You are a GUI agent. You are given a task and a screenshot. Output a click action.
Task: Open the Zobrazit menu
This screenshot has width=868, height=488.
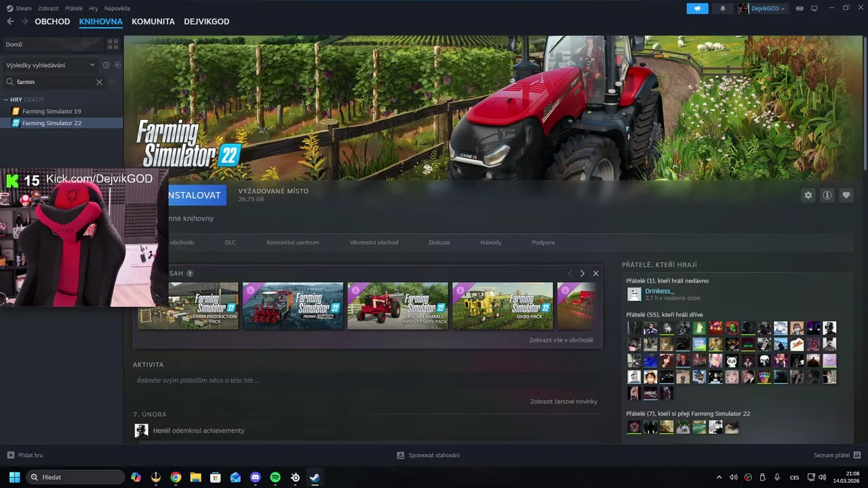pyautogui.click(x=48, y=8)
